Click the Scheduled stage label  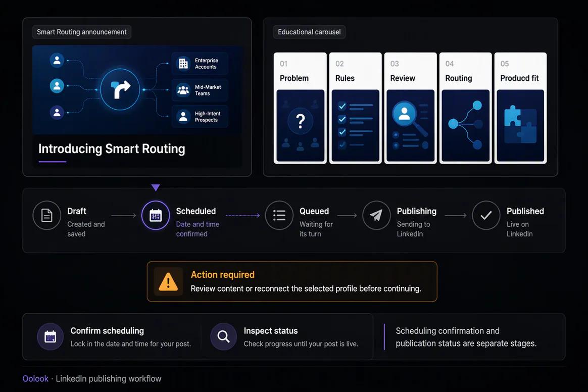(196, 211)
